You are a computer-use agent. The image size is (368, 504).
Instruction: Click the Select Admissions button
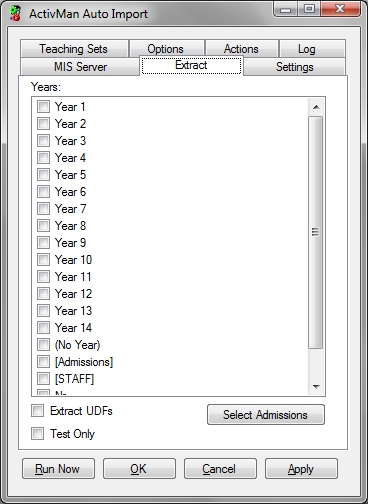tap(266, 415)
